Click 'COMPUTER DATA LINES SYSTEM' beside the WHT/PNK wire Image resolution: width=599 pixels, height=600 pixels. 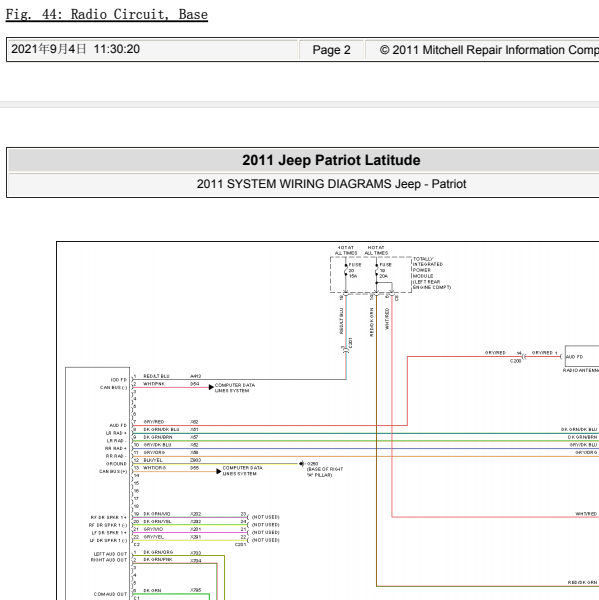click(235, 388)
